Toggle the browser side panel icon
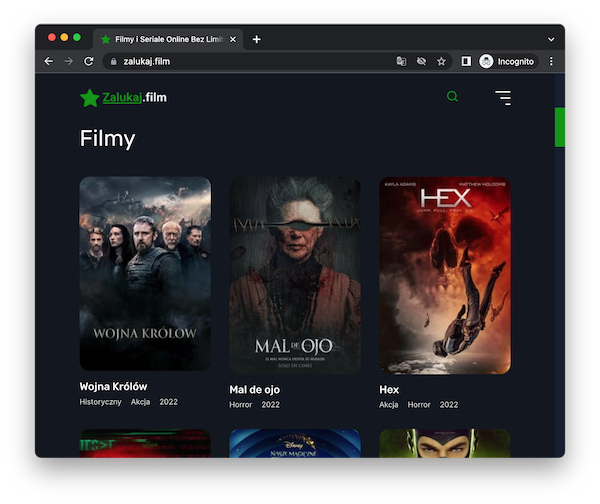Viewport: 600px width, 504px height. click(x=466, y=61)
